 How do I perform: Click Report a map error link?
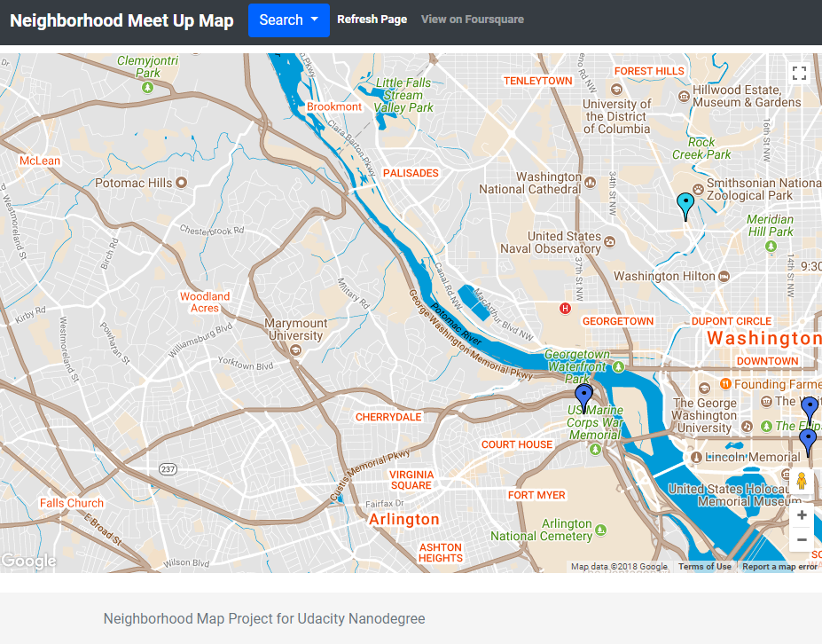[x=779, y=567]
